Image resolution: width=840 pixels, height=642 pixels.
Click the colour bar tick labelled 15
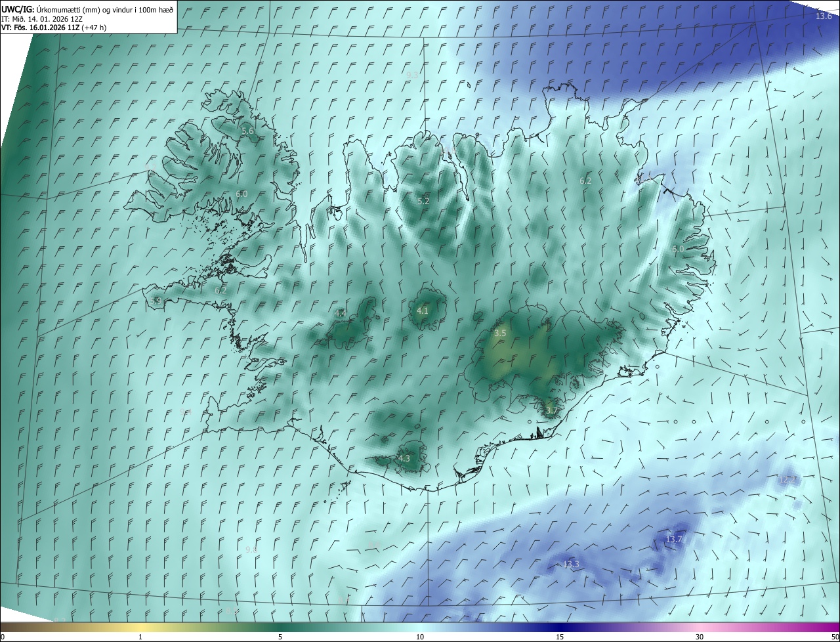[560, 637]
